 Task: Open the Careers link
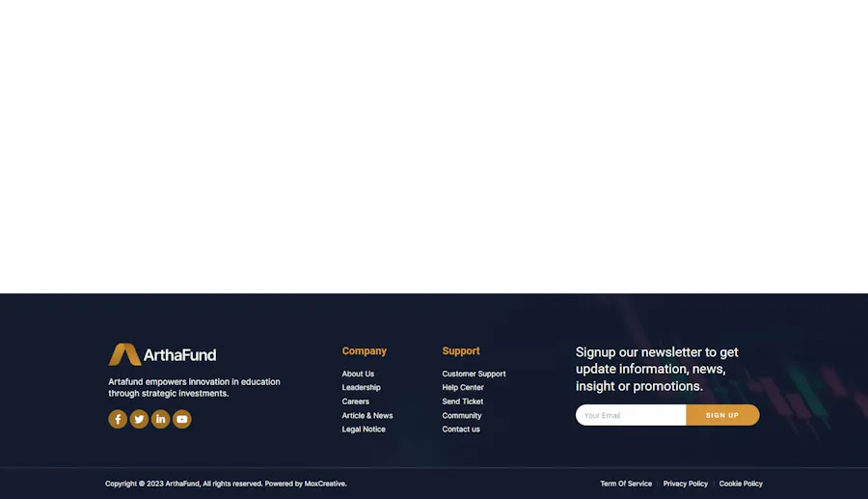(x=355, y=402)
